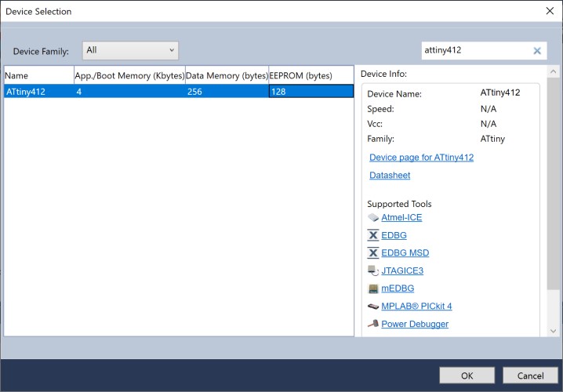
Task: Sort by EEPROM column header
Action: click(311, 75)
